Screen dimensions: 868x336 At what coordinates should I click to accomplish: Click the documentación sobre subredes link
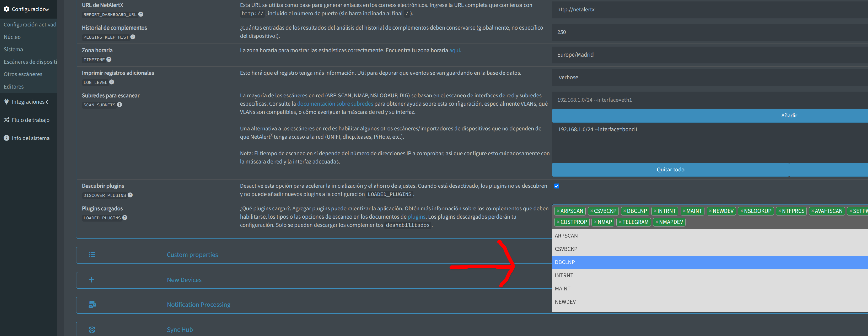point(335,104)
